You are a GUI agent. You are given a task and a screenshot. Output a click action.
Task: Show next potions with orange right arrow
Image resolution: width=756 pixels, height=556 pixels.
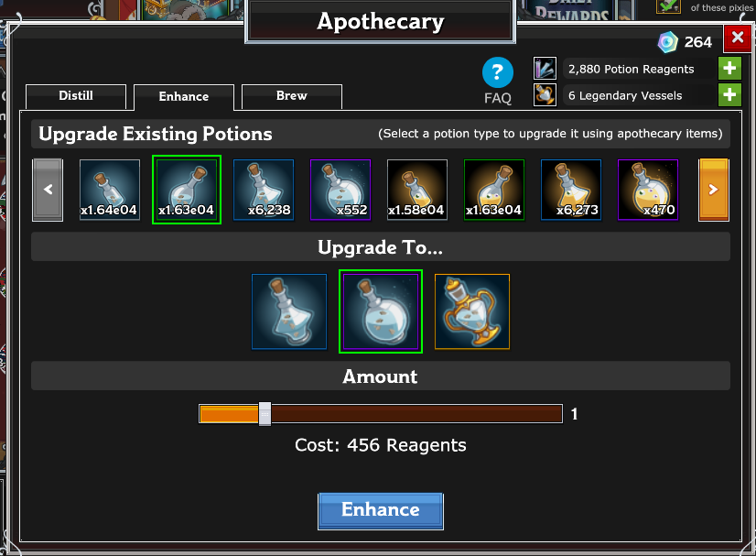714,190
